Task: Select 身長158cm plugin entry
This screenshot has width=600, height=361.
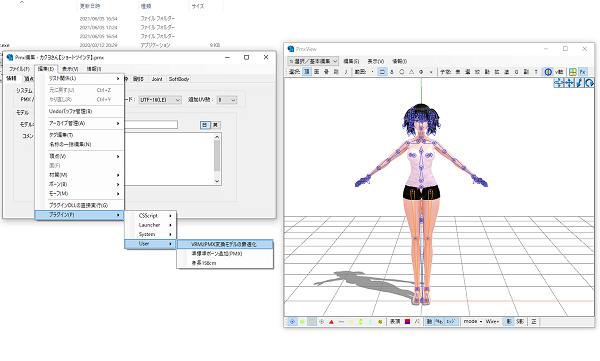Action: pyautogui.click(x=225, y=263)
